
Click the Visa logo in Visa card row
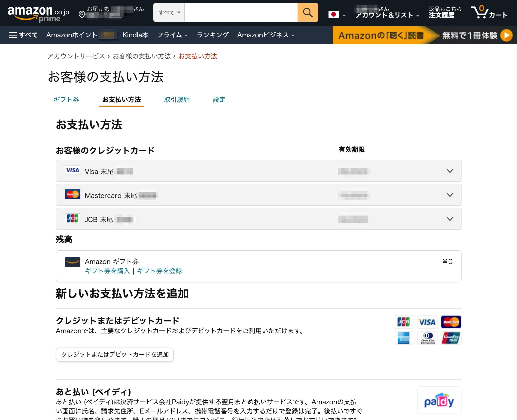[72, 170]
